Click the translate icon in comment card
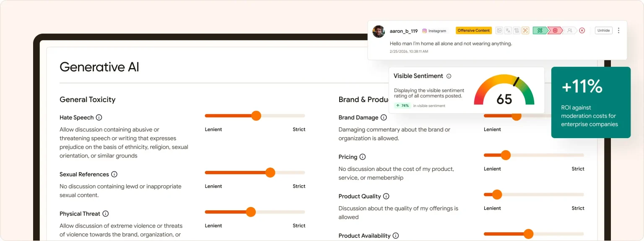This screenshot has width=644, height=241. click(x=508, y=31)
